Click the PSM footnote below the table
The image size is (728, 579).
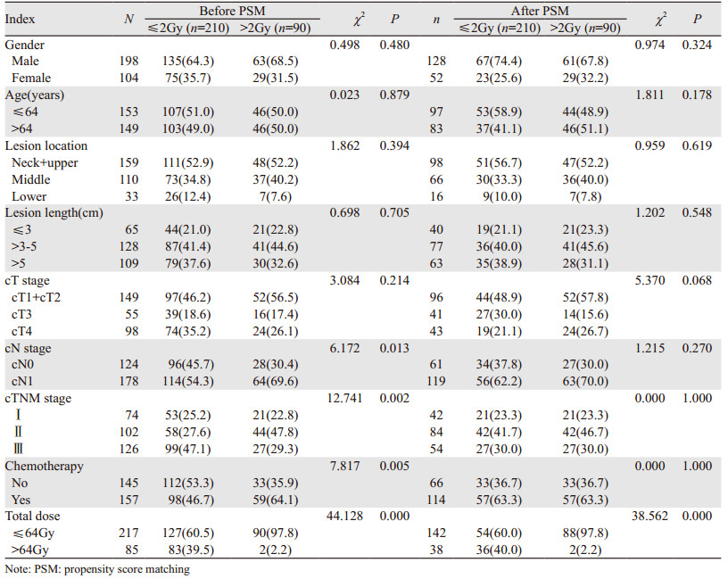coord(97,568)
